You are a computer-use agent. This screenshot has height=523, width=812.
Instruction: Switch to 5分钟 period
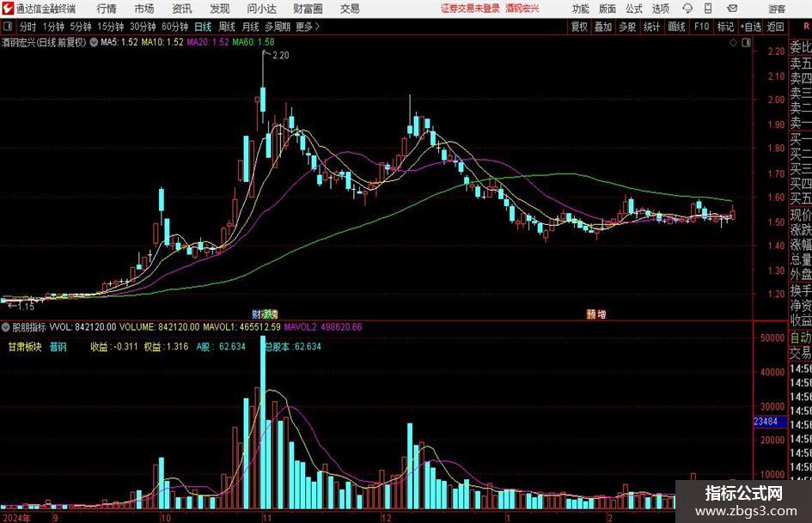point(81,27)
